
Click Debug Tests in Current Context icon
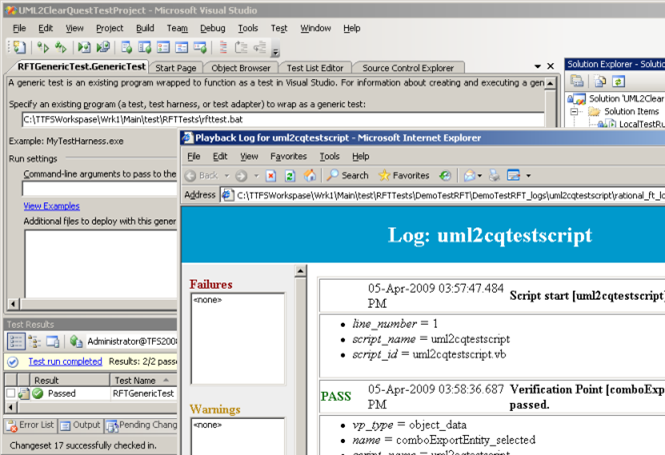pos(84,47)
